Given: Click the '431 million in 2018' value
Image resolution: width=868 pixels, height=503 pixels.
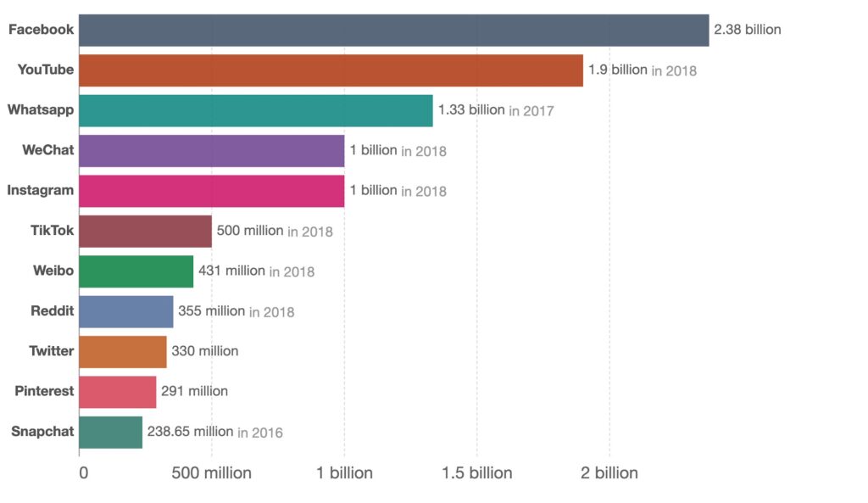Looking at the screenshot, I should tap(256, 271).
